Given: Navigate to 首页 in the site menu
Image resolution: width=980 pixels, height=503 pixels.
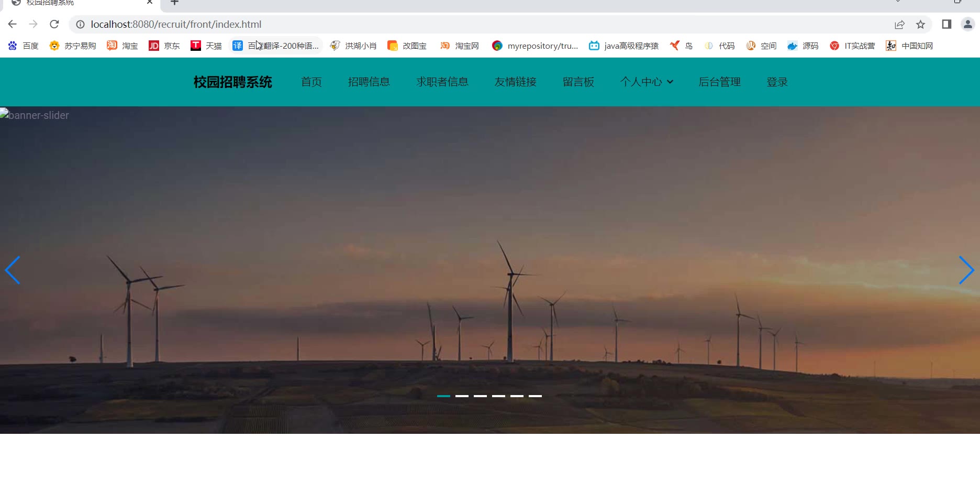Looking at the screenshot, I should pyautogui.click(x=311, y=82).
